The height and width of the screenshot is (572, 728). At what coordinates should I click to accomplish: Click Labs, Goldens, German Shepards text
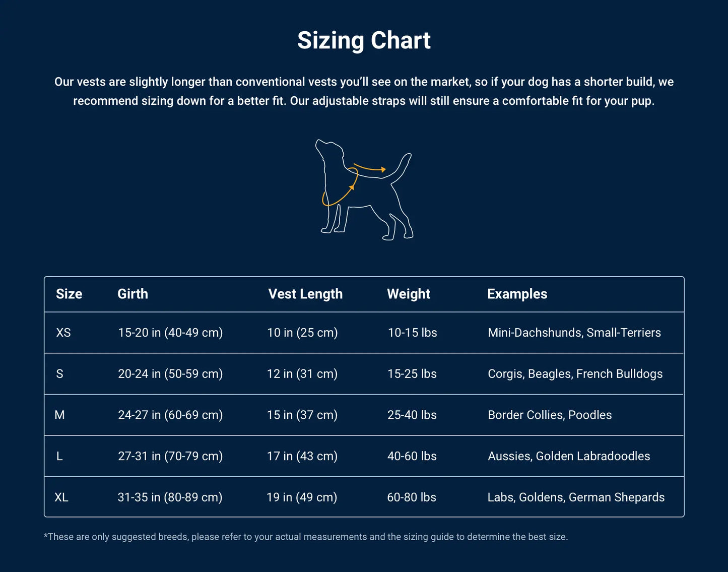coord(576,497)
